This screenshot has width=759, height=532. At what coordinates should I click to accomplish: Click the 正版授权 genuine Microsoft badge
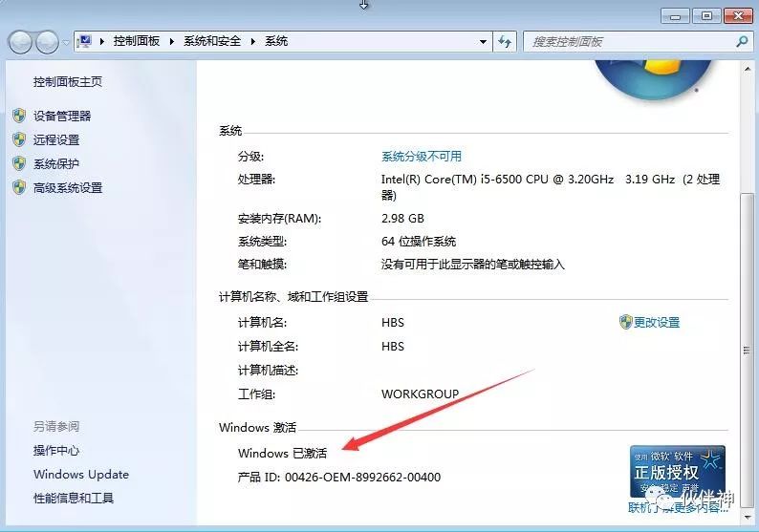pyautogui.click(x=678, y=471)
